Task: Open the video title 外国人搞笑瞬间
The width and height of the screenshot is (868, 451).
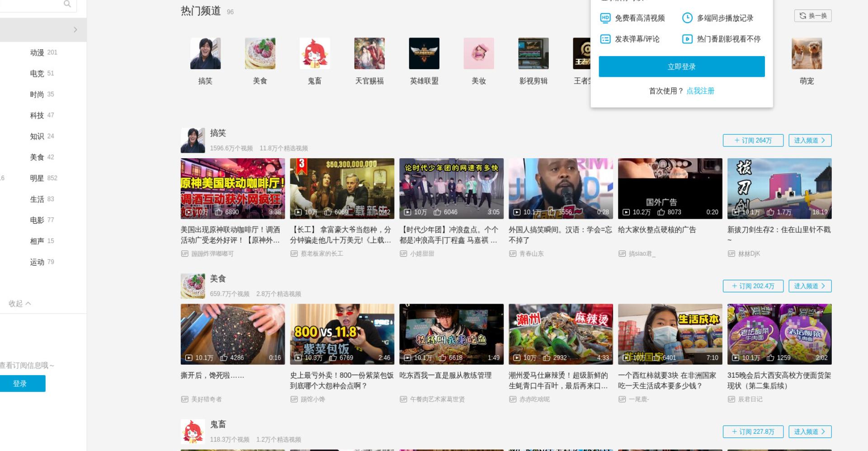Action: tap(561, 235)
